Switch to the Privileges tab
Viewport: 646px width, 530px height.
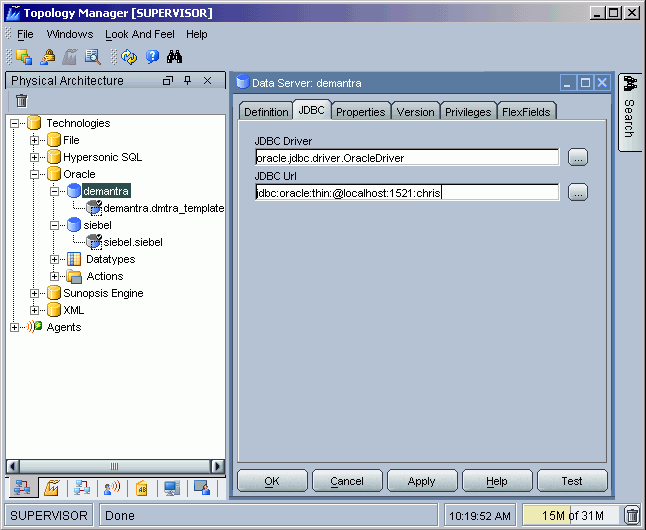click(x=468, y=112)
